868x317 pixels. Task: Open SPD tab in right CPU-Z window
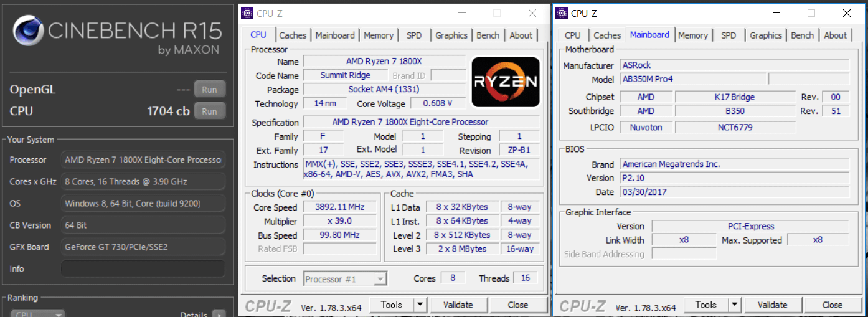(x=729, y=35)
